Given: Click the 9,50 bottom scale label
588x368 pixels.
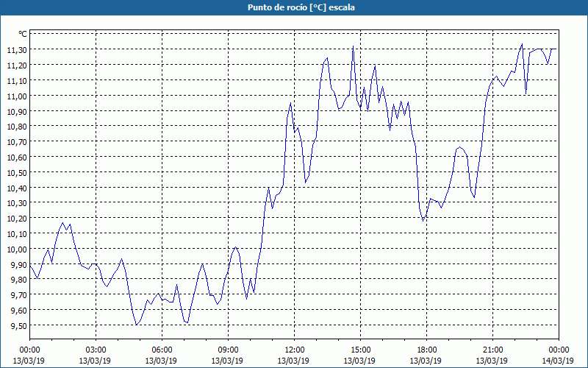Looking at the screenshot, I should tap(19, 325).
